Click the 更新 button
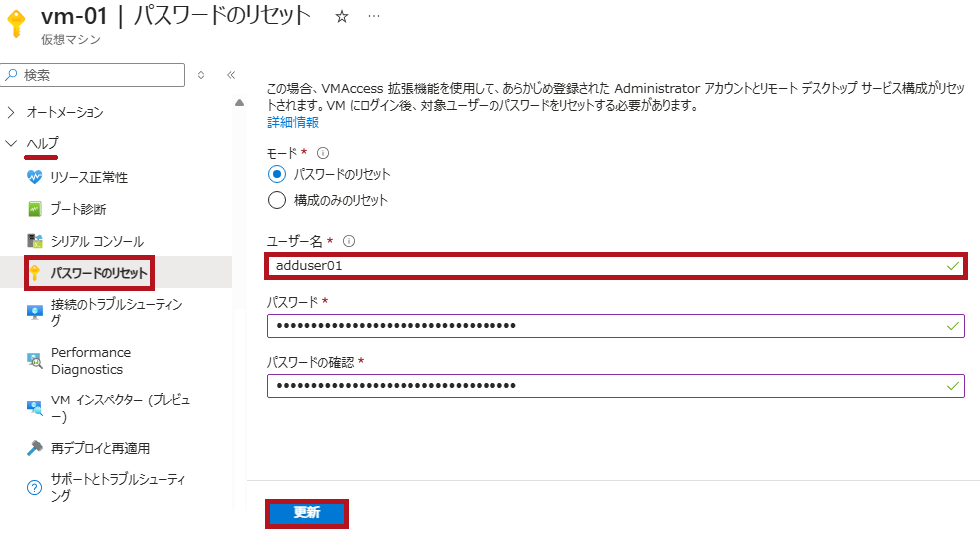Image resolution: width=980 pixels, height=535 pixels. click(x=307, y=513)
